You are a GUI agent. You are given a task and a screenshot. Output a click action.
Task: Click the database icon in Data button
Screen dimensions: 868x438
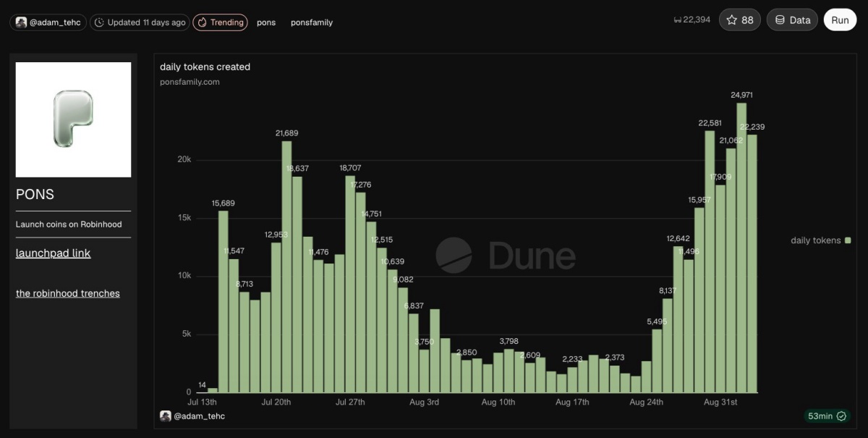coord(780,20)
